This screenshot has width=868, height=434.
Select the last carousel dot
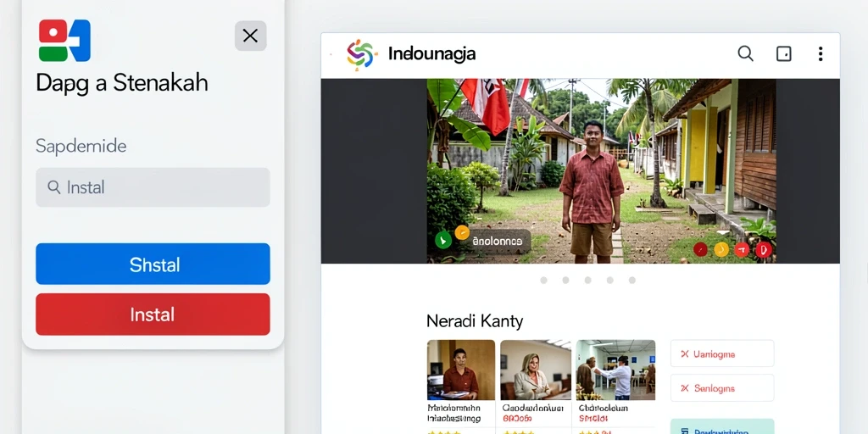click(632, 281)
